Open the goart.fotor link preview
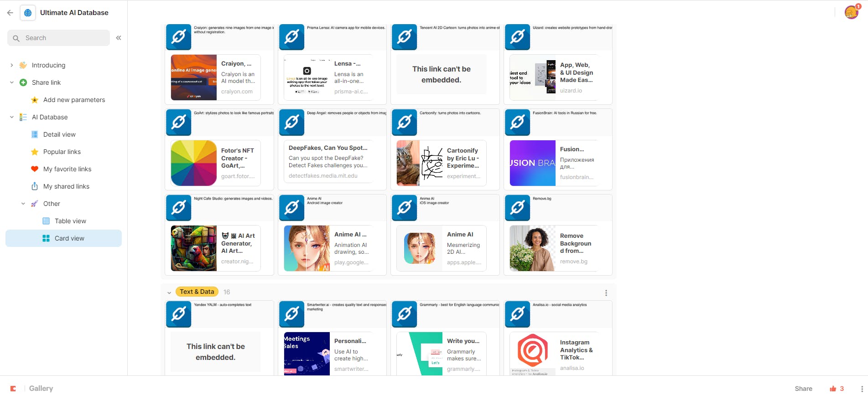 216,163
